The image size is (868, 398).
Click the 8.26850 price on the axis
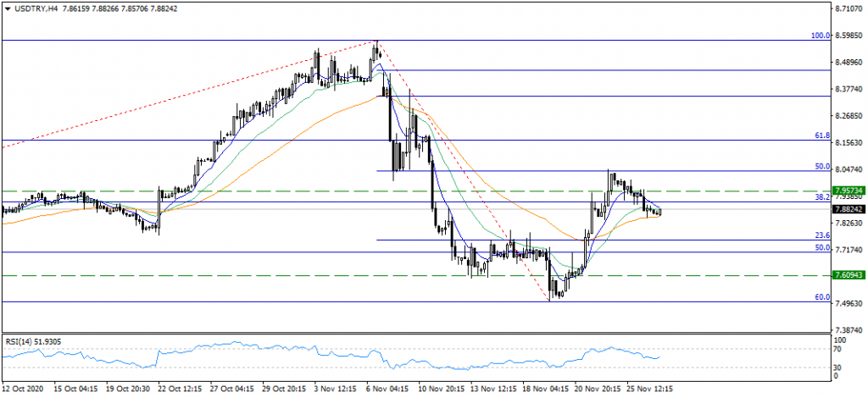(849, 116)
